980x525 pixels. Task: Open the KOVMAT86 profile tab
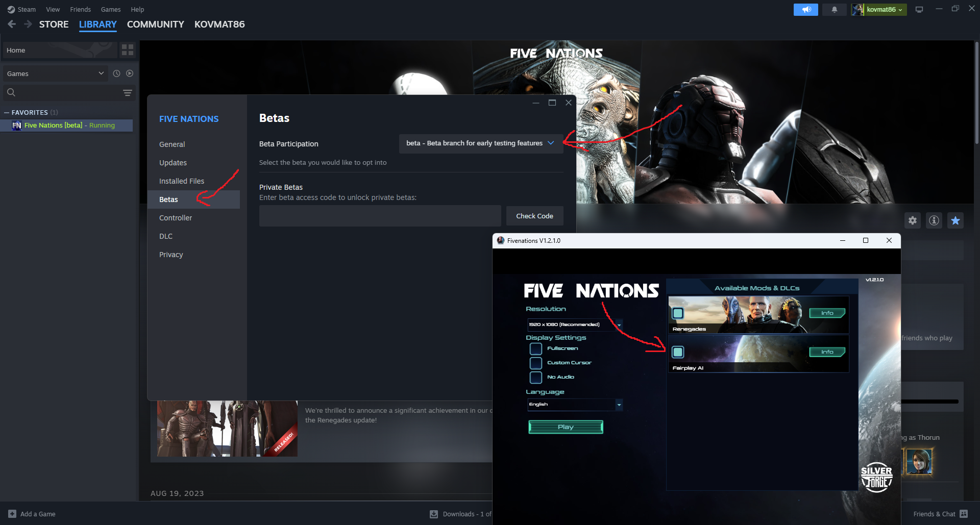(x=219, y=24)
